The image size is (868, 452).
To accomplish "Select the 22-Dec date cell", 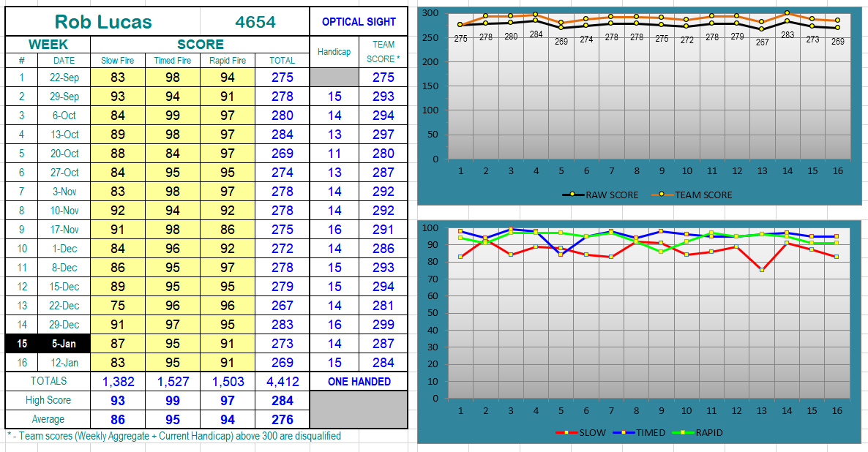I will click(x=64, y=306).
